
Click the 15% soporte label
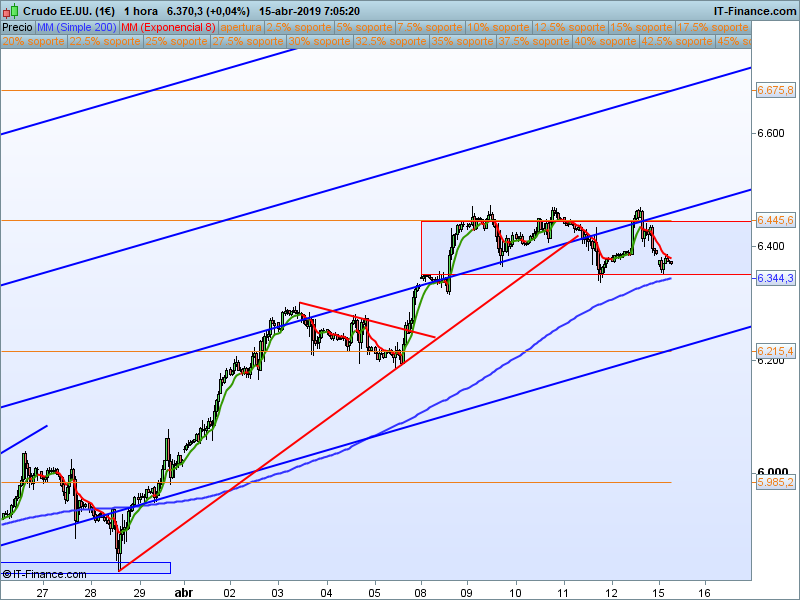641,28
